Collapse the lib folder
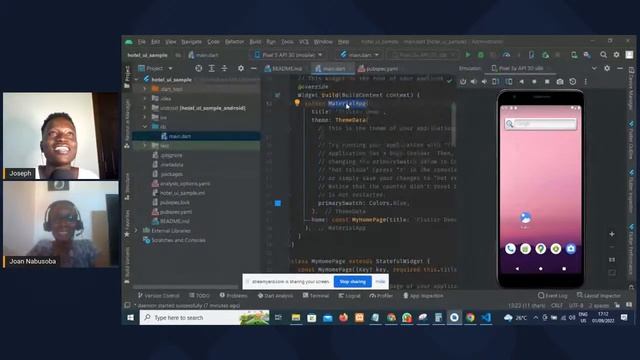Screen dimensions: 640x360 pos(144,127)
